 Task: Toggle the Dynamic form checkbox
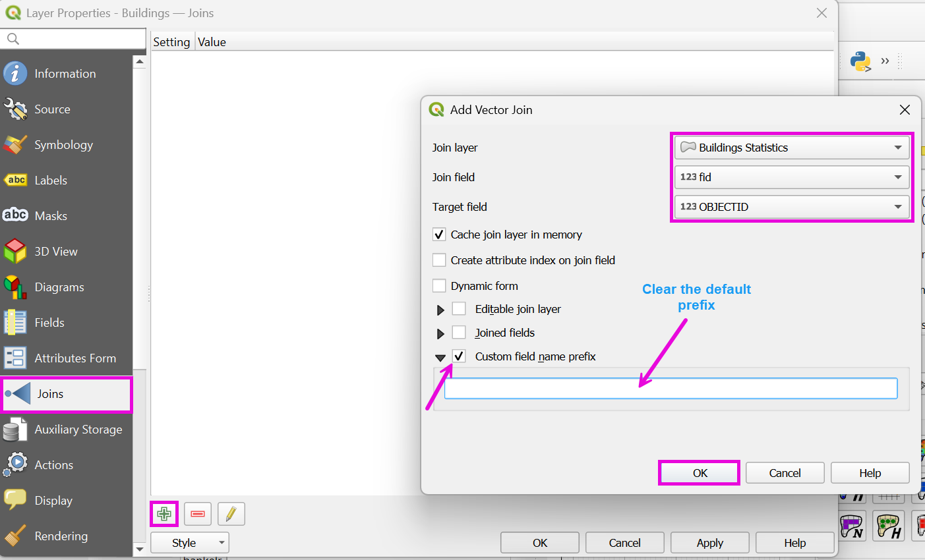pyautogui.click(x=439, y=286)
